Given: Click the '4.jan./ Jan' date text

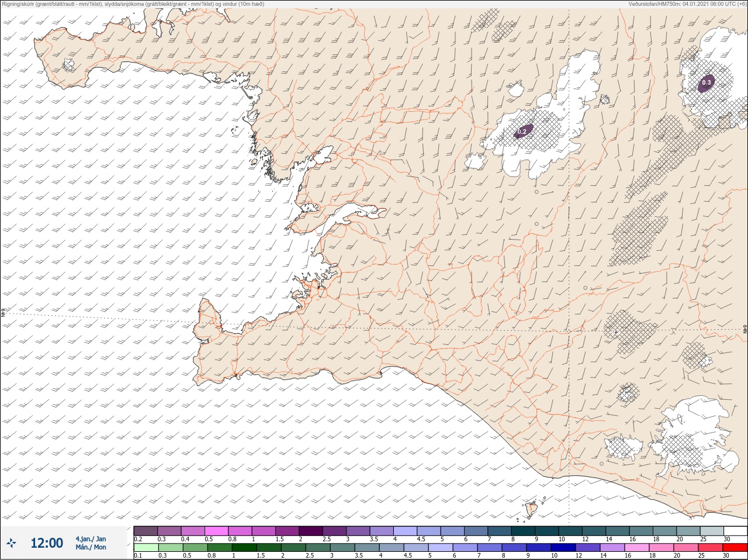Looking at the screenshot, I should click(x=91, y=539).
